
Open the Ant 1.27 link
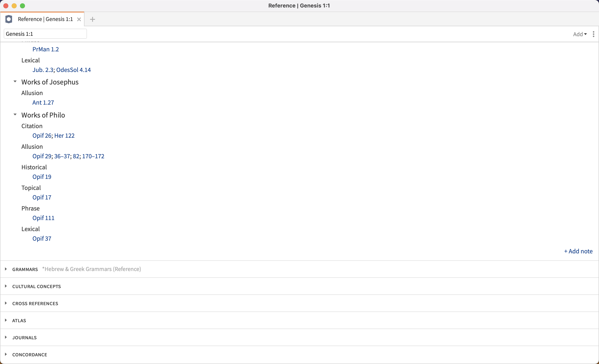point(43,103)
